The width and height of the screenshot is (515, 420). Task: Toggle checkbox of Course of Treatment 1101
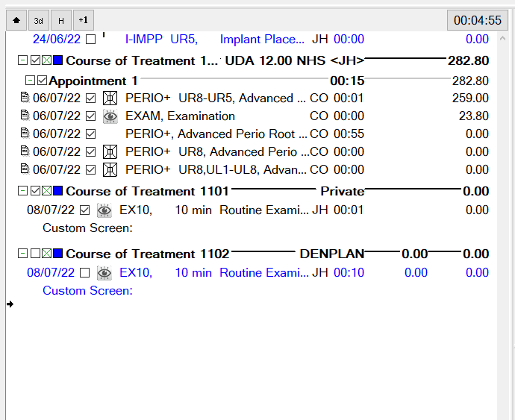pos(35,191)
